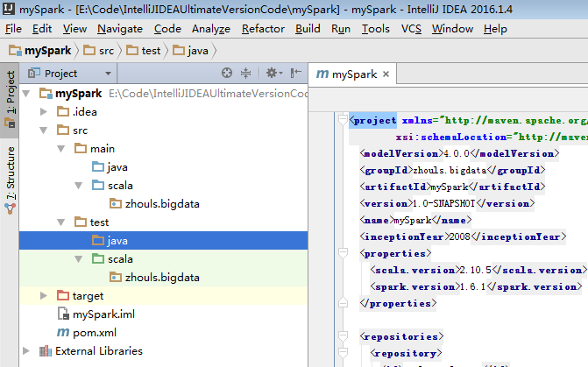Click java in the breadcrumb bar
Screen dimensions: 588x367
pyautogui.click(x=190, y=51)
